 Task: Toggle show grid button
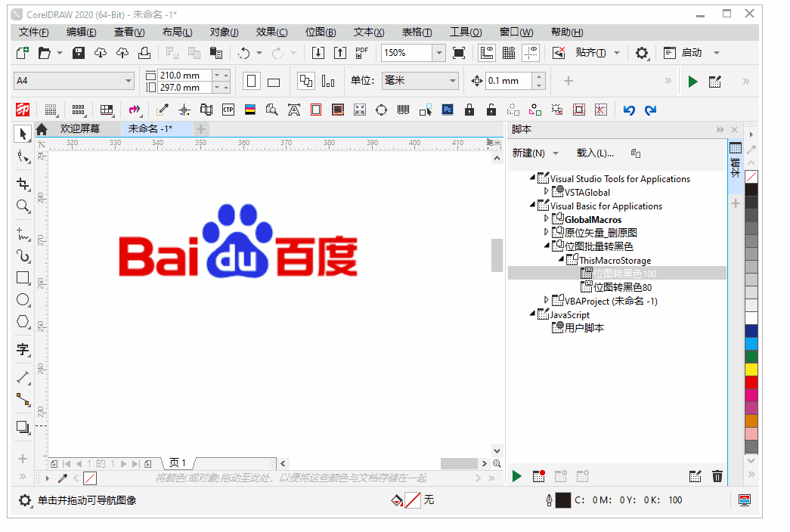[509, 52]
